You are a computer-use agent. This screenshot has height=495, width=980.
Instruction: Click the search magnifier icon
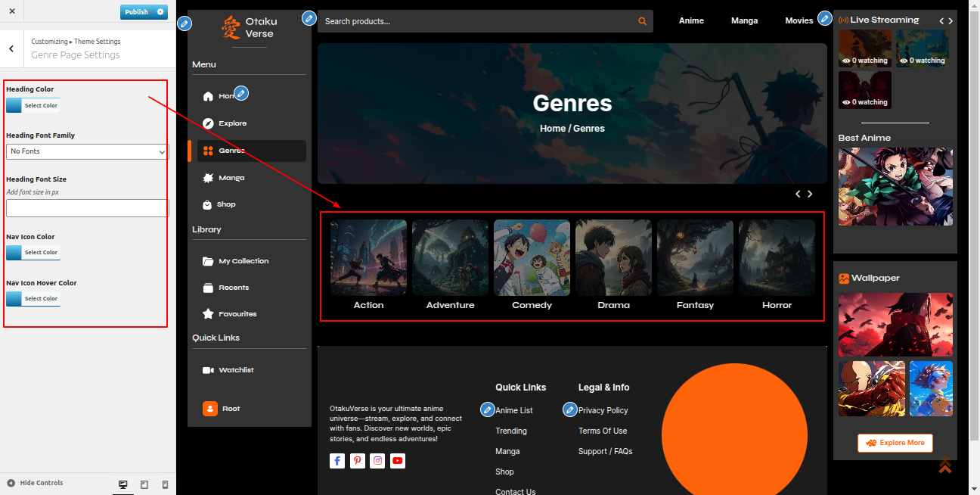point(642,21)
